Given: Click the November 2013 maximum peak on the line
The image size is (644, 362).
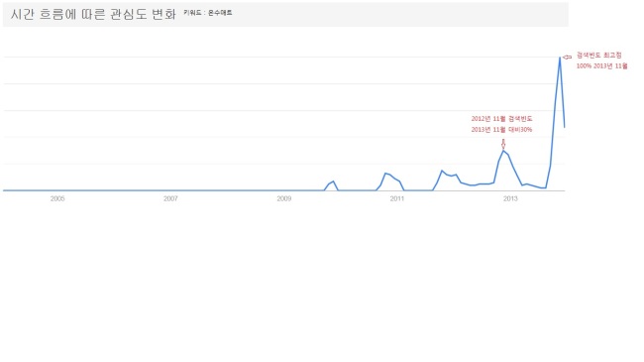Looking at the screenshot, I should point(560,58).
